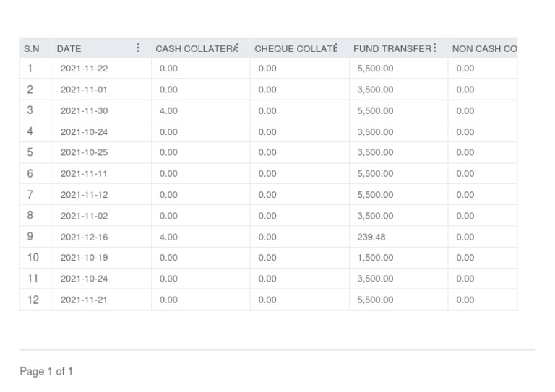This screenshot has width=555, height=392.
Task: Sort by the DATE column header
Action: click(69, 48)
